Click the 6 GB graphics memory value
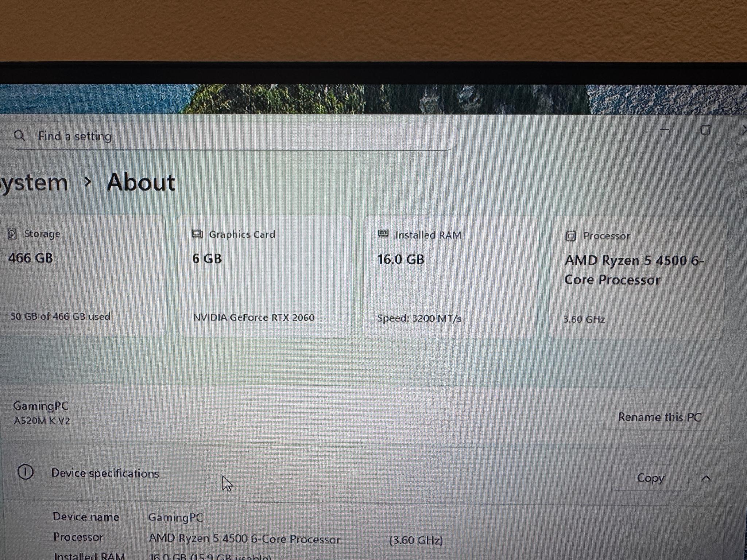This screenshot has width=747, height=560. click(x=207, y=259)
